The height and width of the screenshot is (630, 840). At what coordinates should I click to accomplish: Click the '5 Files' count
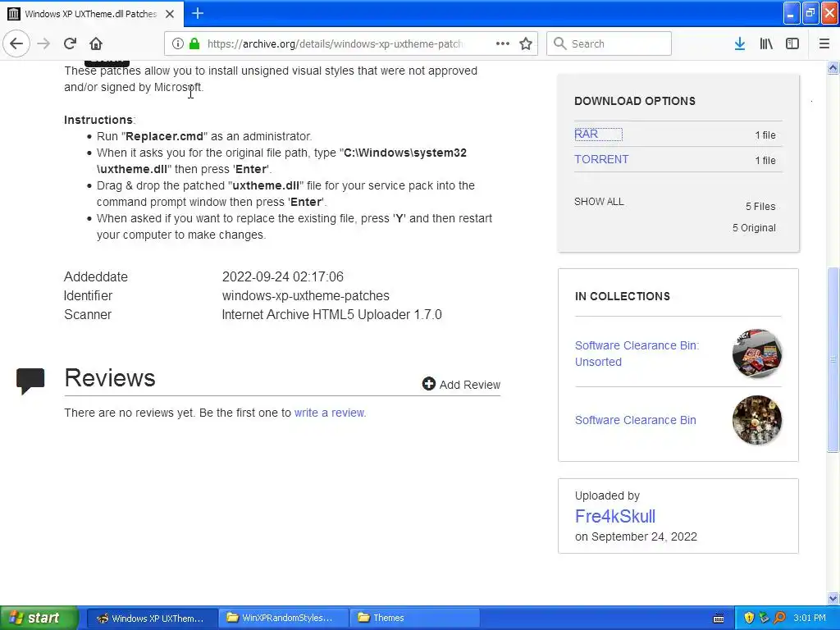point(760,206)
